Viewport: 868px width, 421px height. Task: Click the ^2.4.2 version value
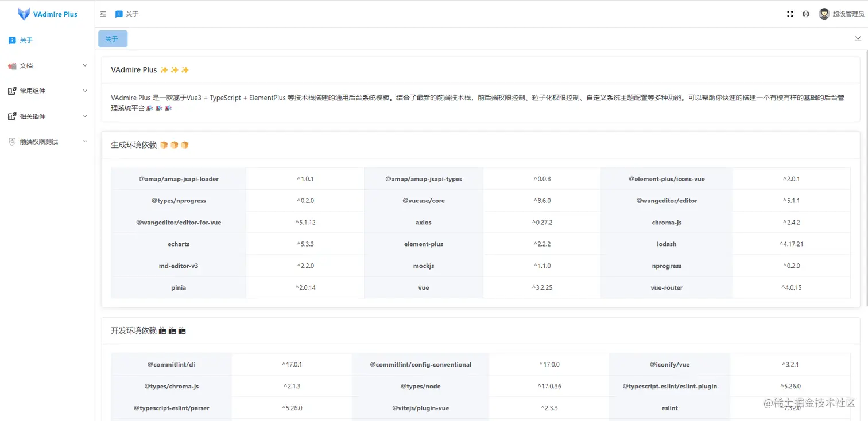click(x=791, y=223)
